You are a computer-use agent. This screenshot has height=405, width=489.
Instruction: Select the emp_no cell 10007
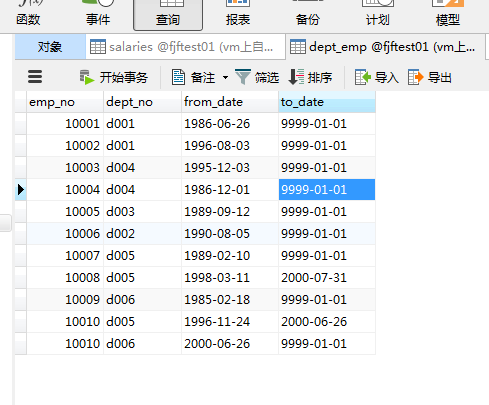pos(65,256)
